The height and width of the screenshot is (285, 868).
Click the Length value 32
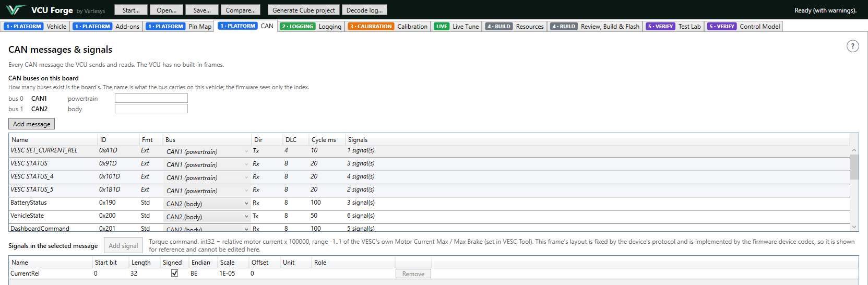[134, 274]
